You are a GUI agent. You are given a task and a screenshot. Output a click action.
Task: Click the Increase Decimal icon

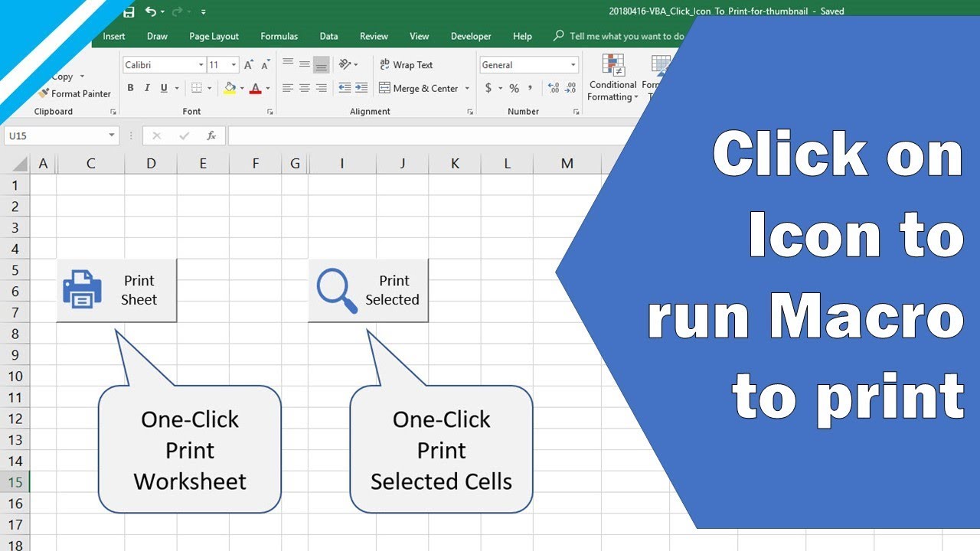click(553, 88)
